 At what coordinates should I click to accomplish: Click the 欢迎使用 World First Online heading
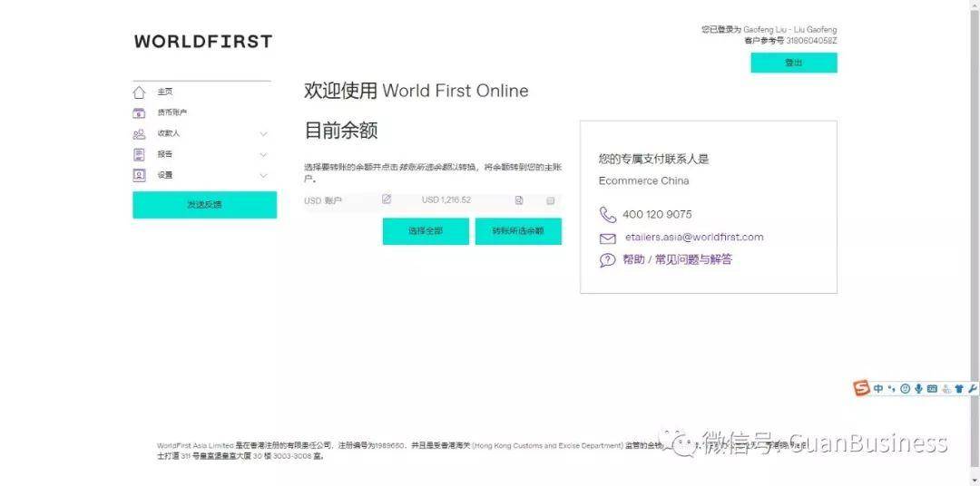pyautogui.click(x=416, y=91)
